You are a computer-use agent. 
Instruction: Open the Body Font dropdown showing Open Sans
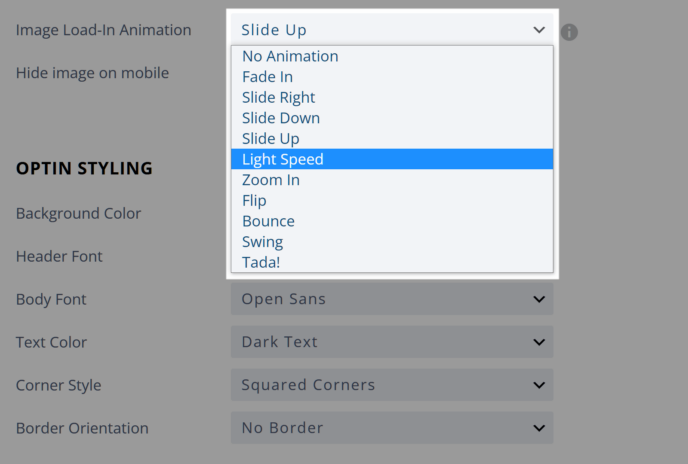point(392,299)
